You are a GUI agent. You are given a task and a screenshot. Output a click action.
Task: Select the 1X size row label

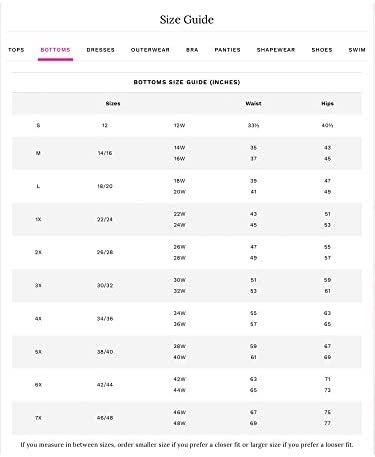(x=38, y=219)
